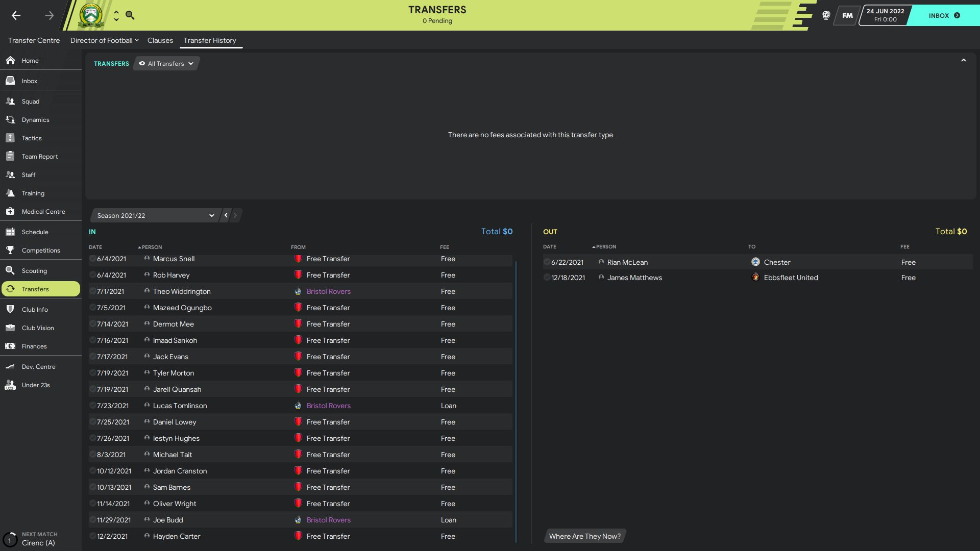Click the Home sidebar icon
This screenshot has height=551, width=980.
click(10, 60)
